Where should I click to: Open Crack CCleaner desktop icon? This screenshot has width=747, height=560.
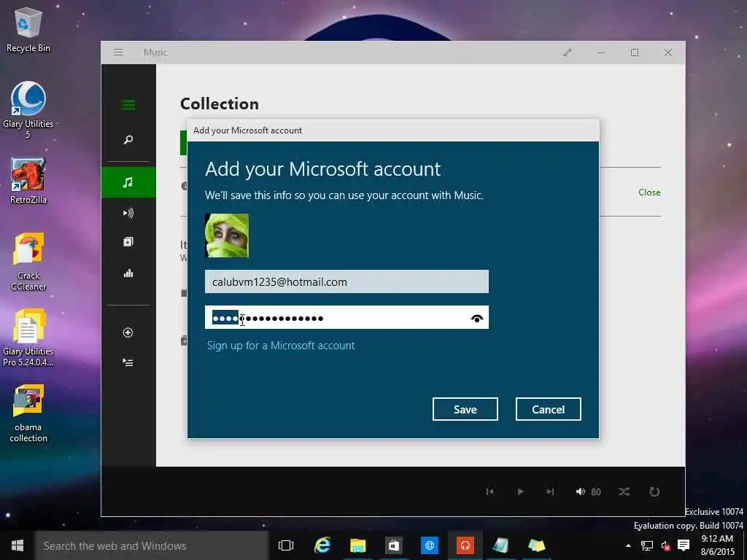[x=28, y=262]
